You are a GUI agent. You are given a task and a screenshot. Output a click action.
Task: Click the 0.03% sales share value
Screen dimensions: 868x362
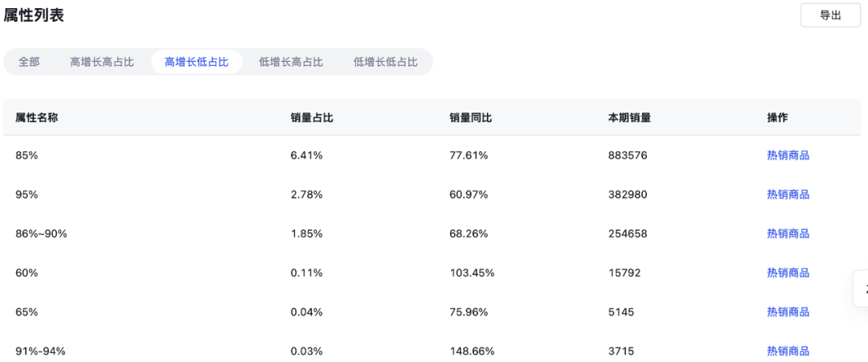[x=307, y=351]
